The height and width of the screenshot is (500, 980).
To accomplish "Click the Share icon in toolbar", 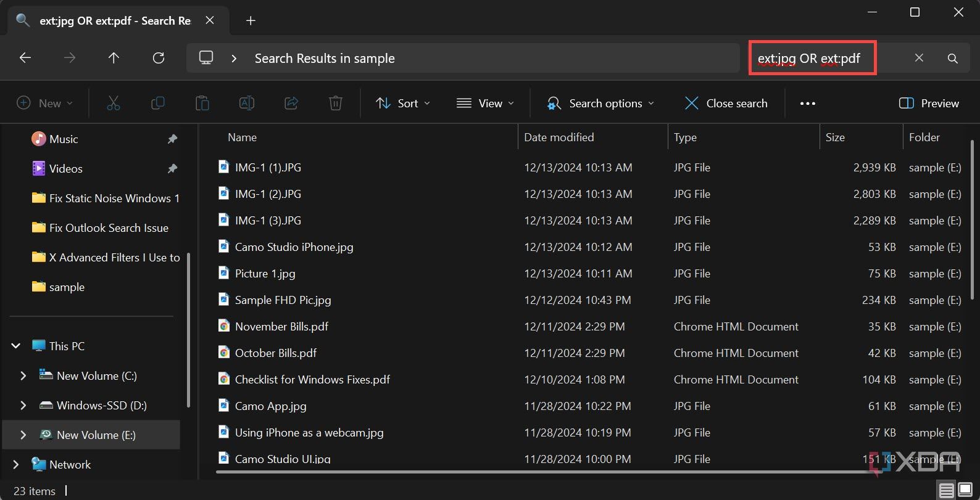I will [x=291, y=103].
